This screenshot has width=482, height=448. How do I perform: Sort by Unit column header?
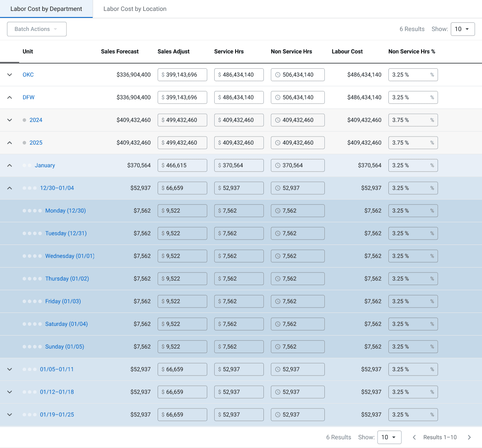click(28, 52)
